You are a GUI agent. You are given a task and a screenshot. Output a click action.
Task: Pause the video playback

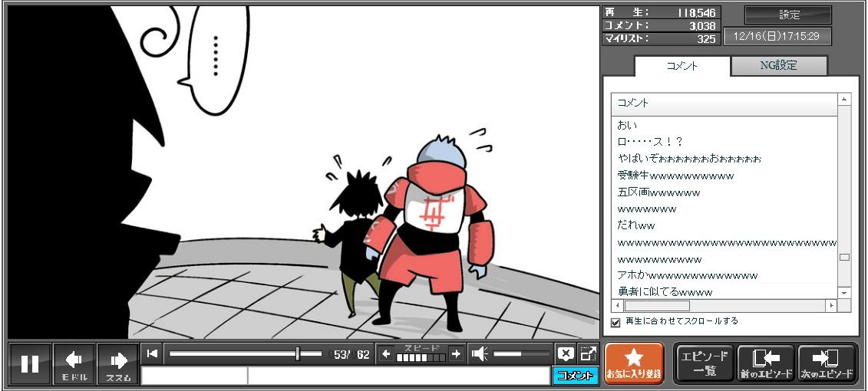(x=30, y=363)
